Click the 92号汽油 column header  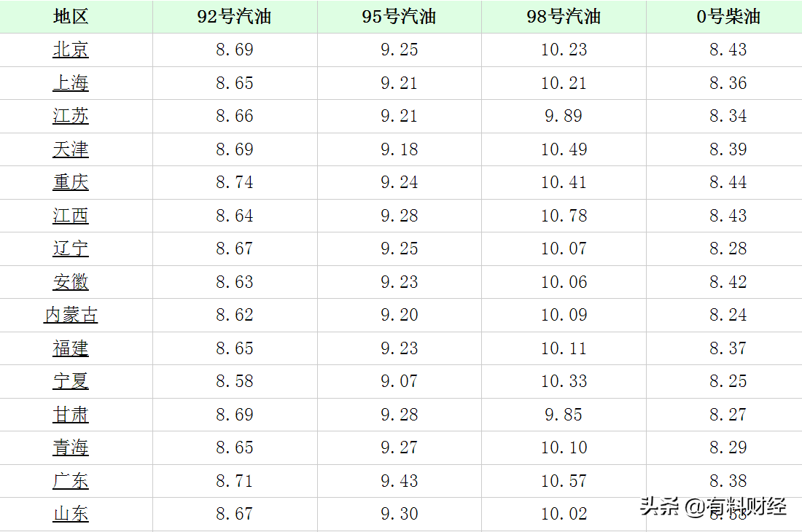click(x=234, y=17)
